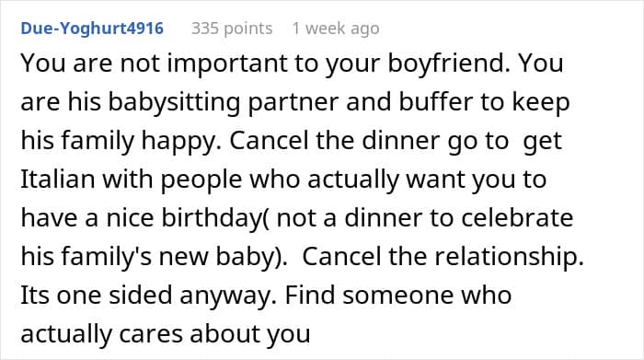
Task: Click the final line actually cares about you
Action: (166, 334)
